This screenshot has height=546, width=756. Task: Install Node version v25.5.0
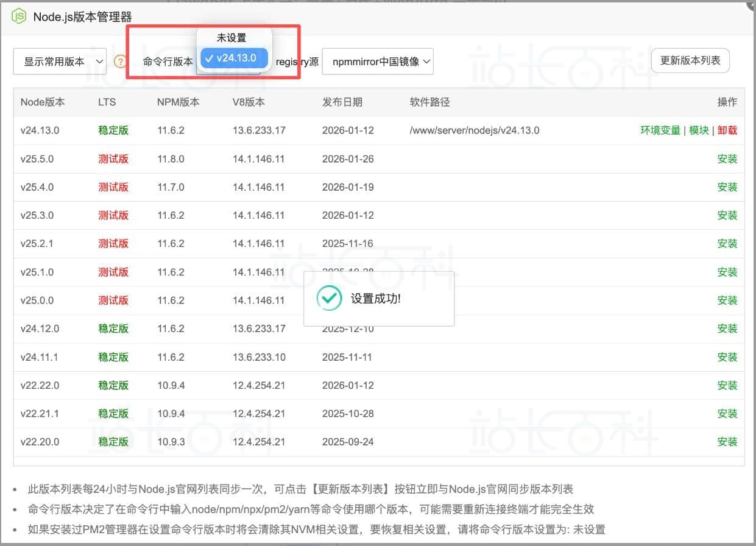click(x=727, y=159)
